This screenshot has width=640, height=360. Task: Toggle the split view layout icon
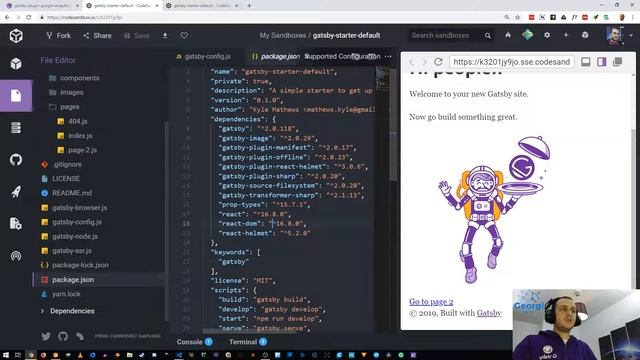[602, 62]
